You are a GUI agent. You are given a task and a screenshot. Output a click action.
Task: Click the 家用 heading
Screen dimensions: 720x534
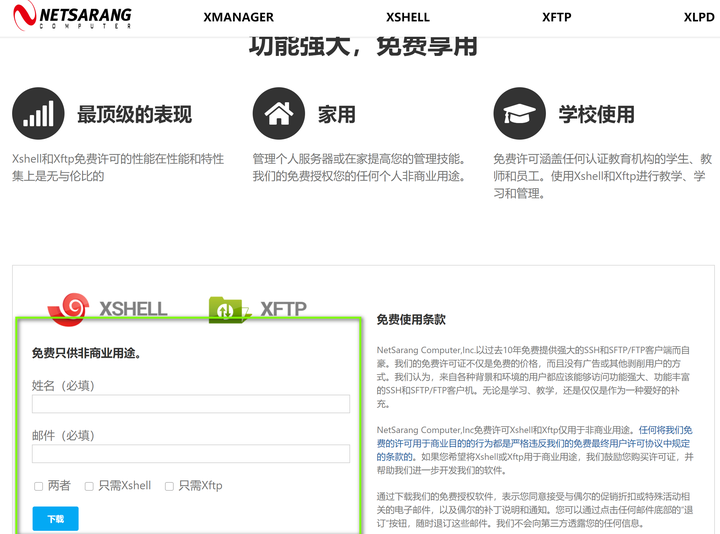pos(337,114)
